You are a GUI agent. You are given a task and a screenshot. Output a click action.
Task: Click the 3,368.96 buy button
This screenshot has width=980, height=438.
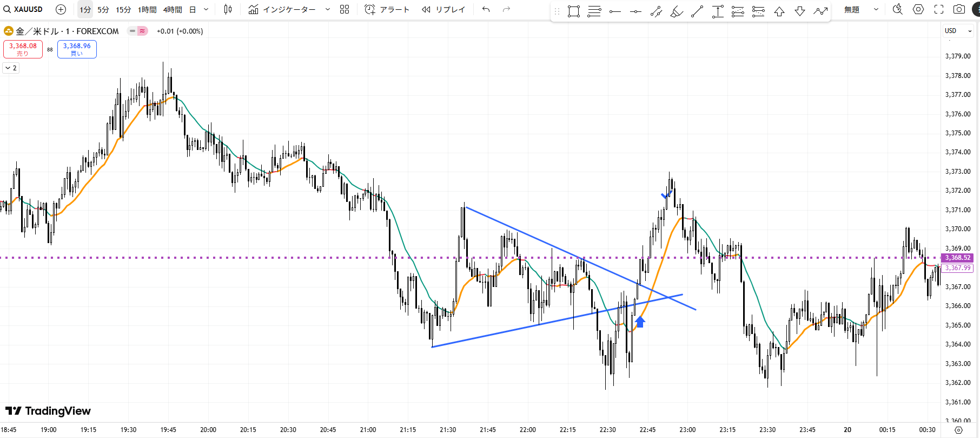(77, 49)
